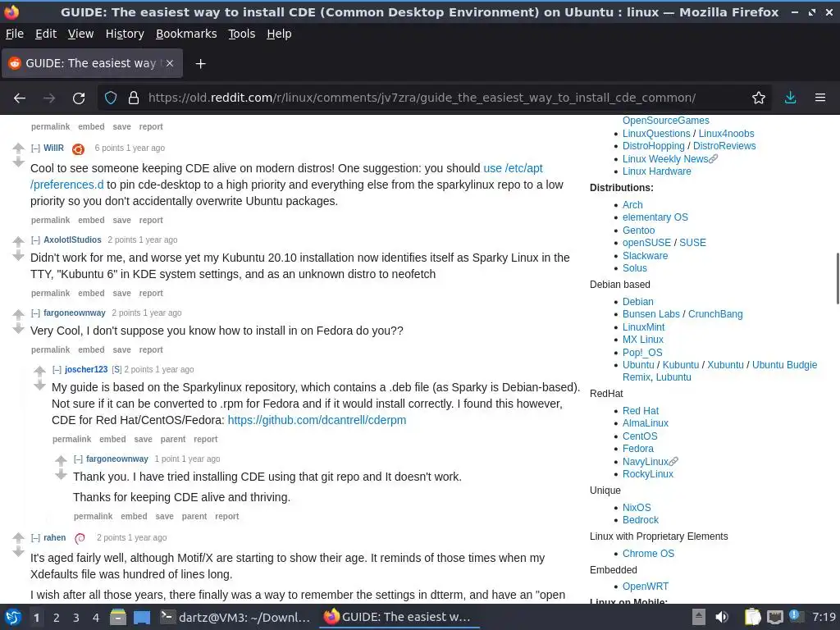Follow the use /etc/apt preferences link
840x630 pixels.
513,168
